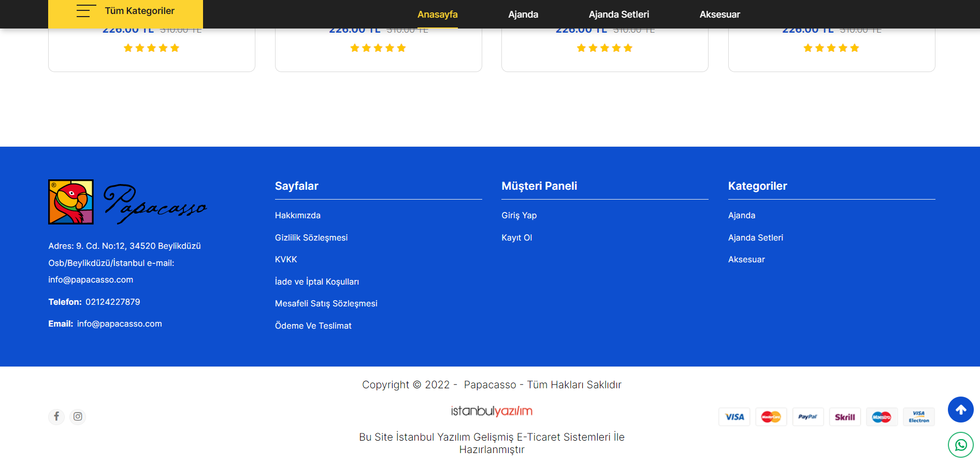Click the Visa payment logo
This screenshot has height=465, width=980.
click(x=734, y=417)
